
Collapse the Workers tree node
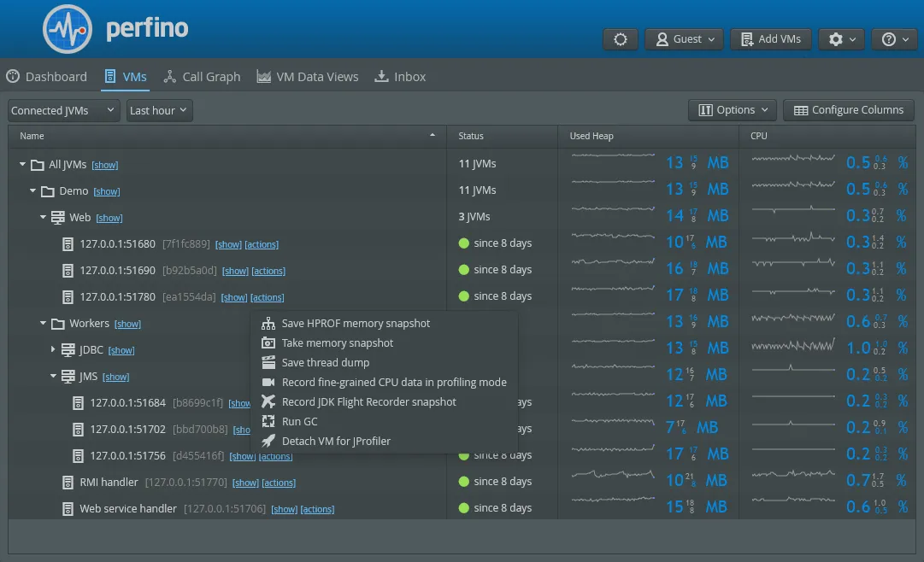[42, 323]
